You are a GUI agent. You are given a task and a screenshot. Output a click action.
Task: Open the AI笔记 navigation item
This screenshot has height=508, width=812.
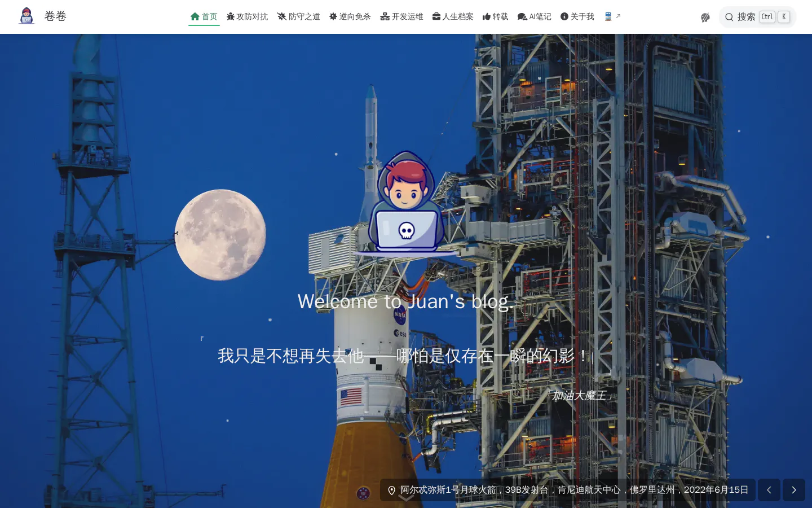(x=535, y=16)
